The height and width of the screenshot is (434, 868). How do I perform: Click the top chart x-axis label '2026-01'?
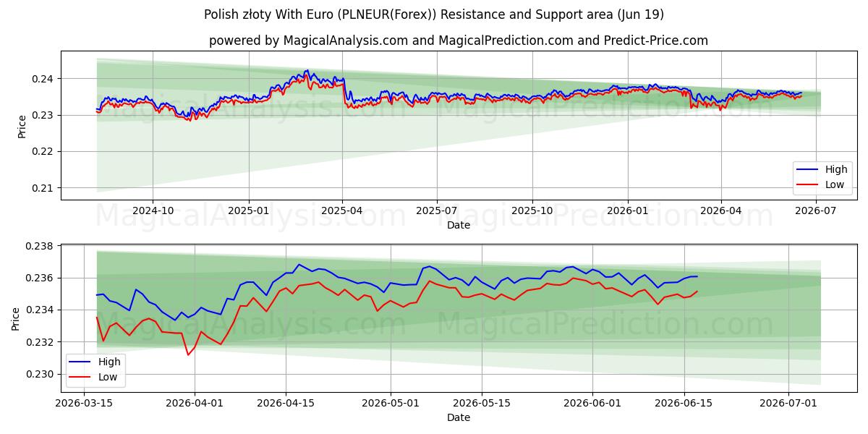628,210
